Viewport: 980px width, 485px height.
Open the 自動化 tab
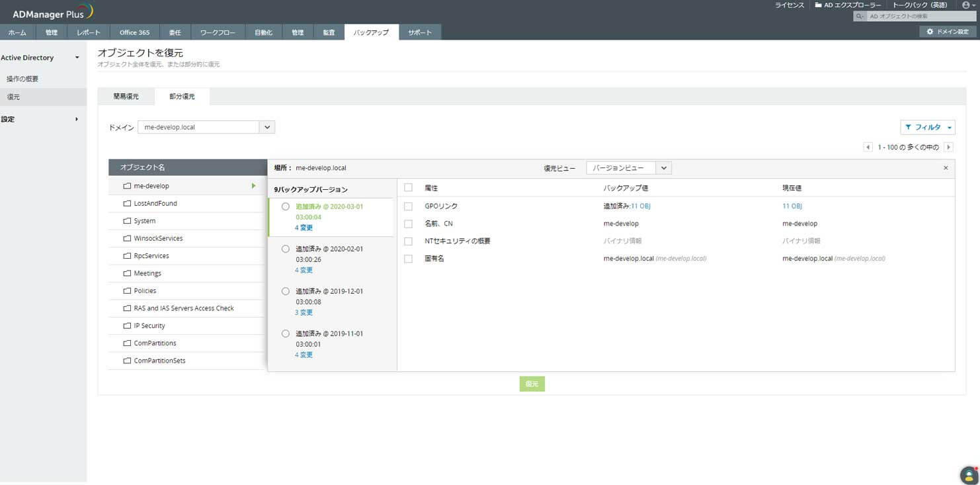pos(264,32)
